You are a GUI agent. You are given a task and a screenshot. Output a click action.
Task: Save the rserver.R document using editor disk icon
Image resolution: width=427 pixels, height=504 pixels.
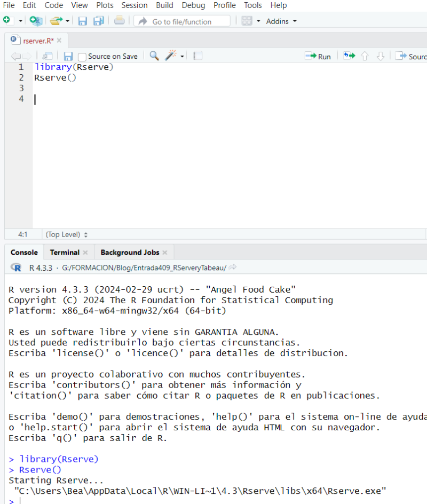68,56
